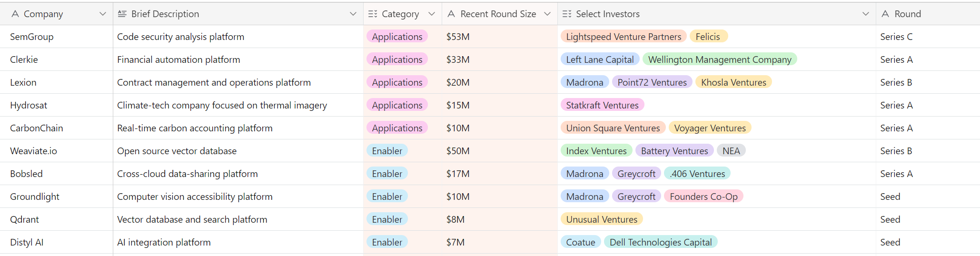Select the Qdrant company cell
The image size is (980, 256).
point(57,219)
